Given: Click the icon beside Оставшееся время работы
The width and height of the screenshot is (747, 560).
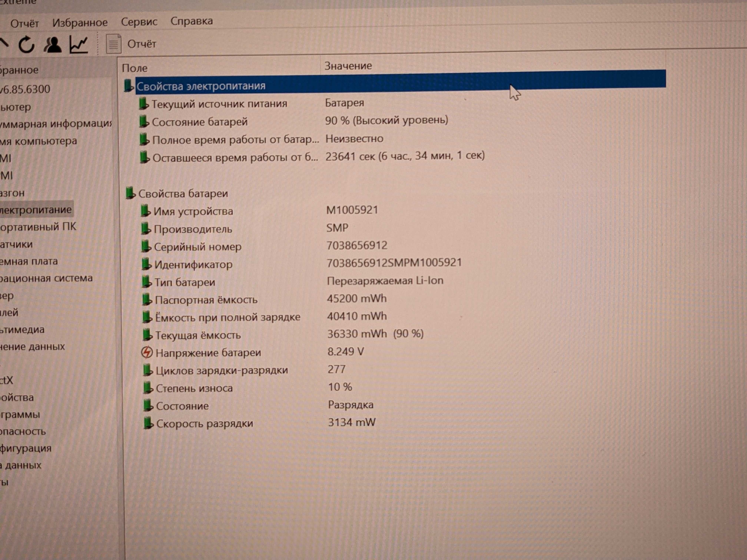Looking at the screenshot, I should 145,158.
